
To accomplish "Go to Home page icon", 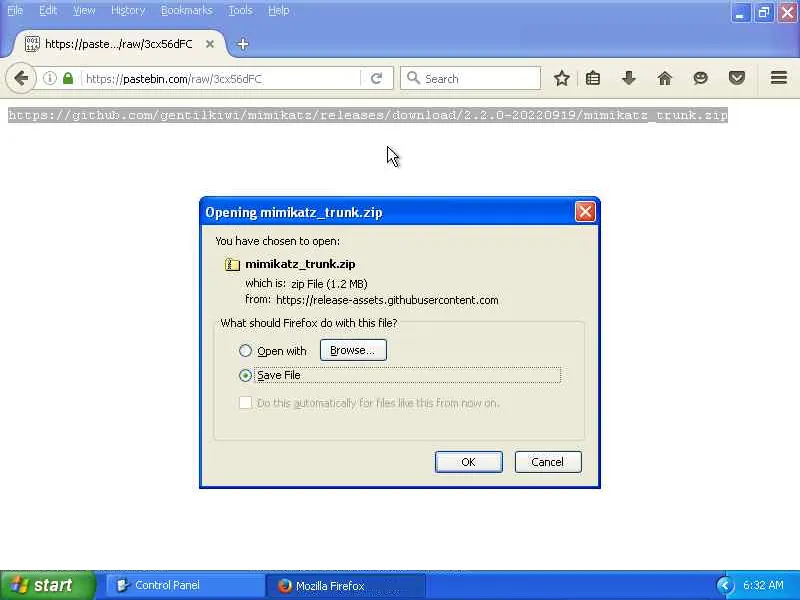I will (665, 79).
